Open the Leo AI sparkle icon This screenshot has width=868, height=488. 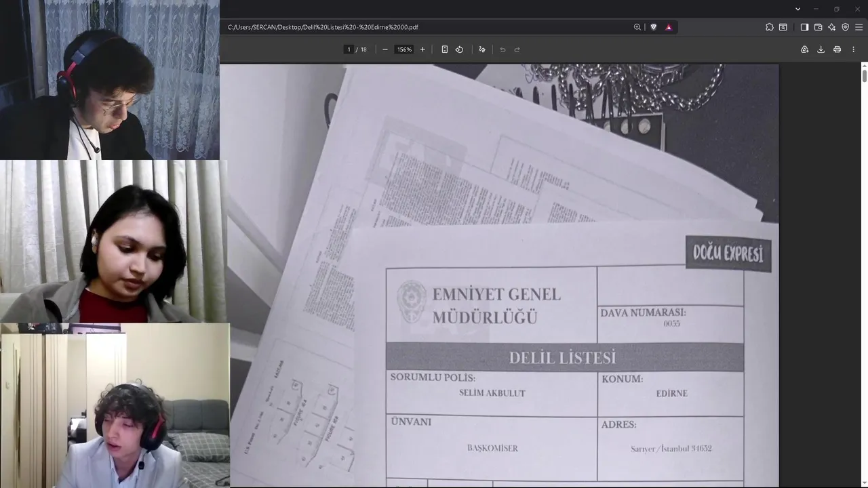click(x=831, y=27)
